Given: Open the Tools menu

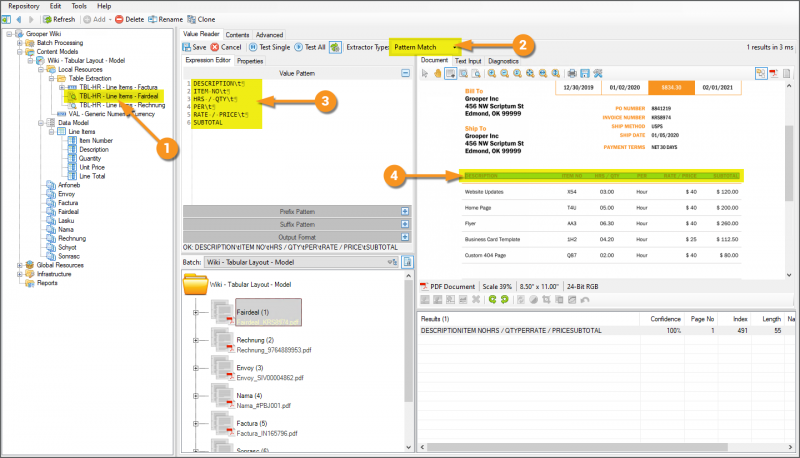Looking at the screenshot, I should click(x=79, y=6).
